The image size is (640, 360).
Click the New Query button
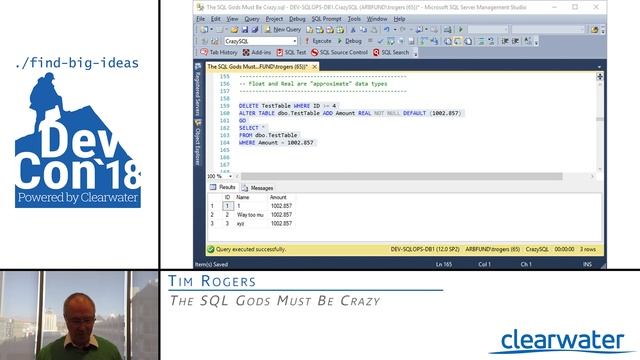click(x=283, y=29)
